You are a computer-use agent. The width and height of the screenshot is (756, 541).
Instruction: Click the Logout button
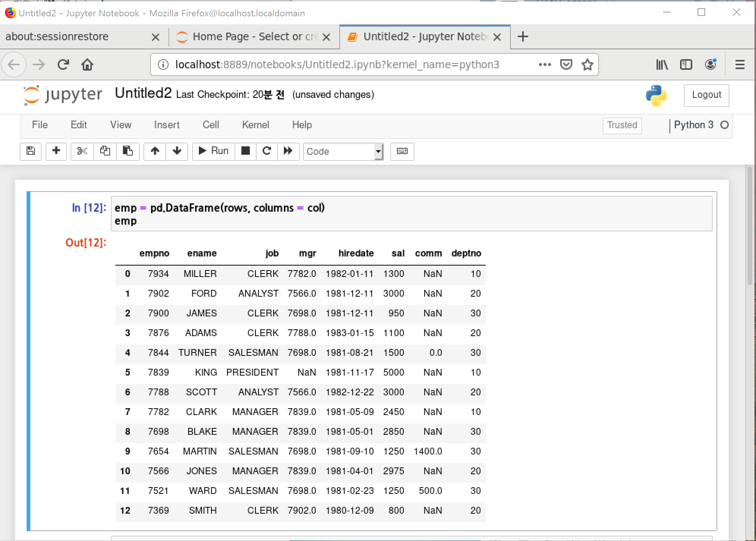point(706,95)
